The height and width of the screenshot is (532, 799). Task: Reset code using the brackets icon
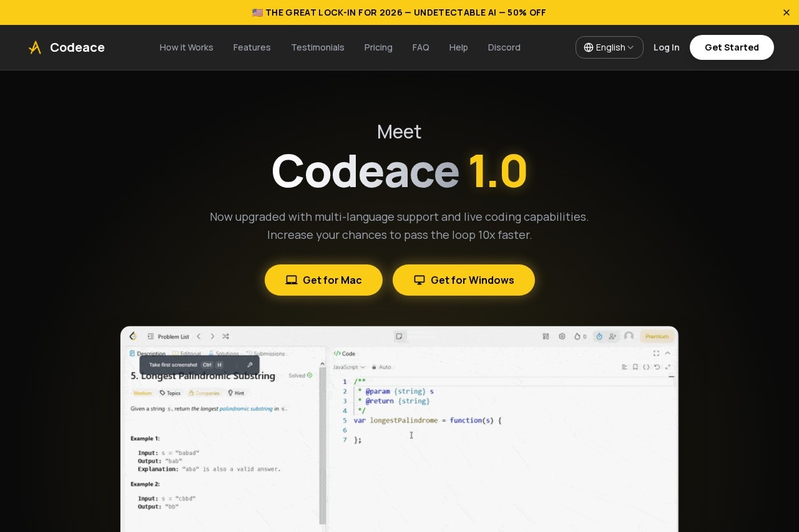(647, 367)
